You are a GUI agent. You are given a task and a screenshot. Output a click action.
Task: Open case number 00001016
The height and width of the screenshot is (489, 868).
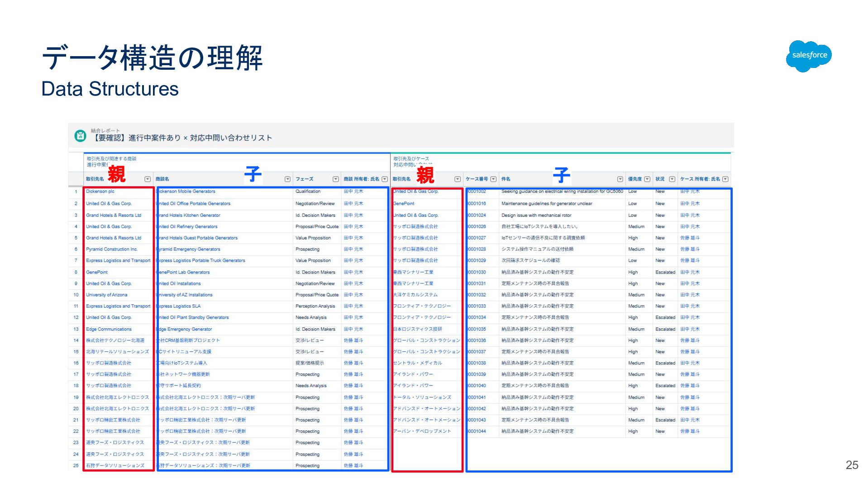(x=477, y=204)
